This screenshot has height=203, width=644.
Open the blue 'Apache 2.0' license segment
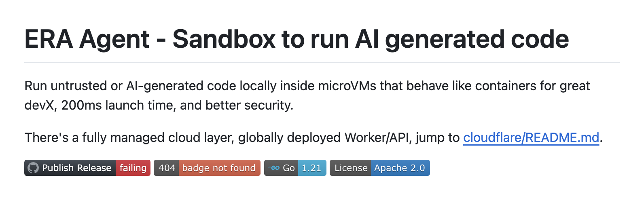point(399,168)
